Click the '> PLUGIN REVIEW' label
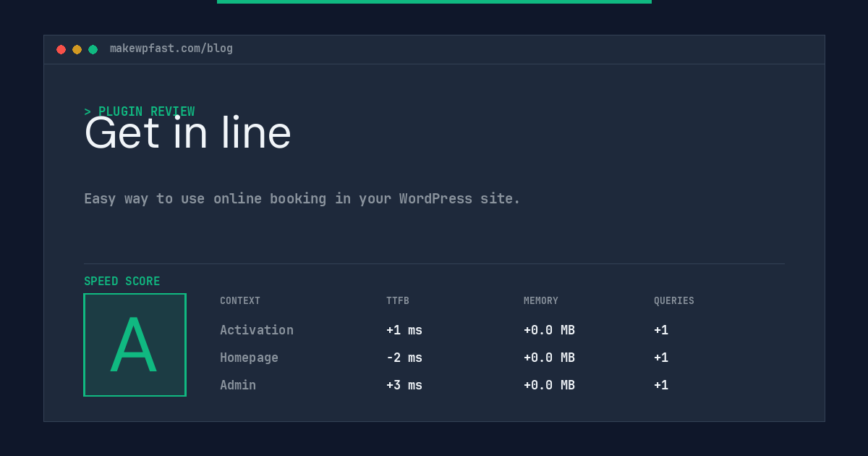Image resolution: width=868 pixels, height=456 pixels. (x=140, y=111)
